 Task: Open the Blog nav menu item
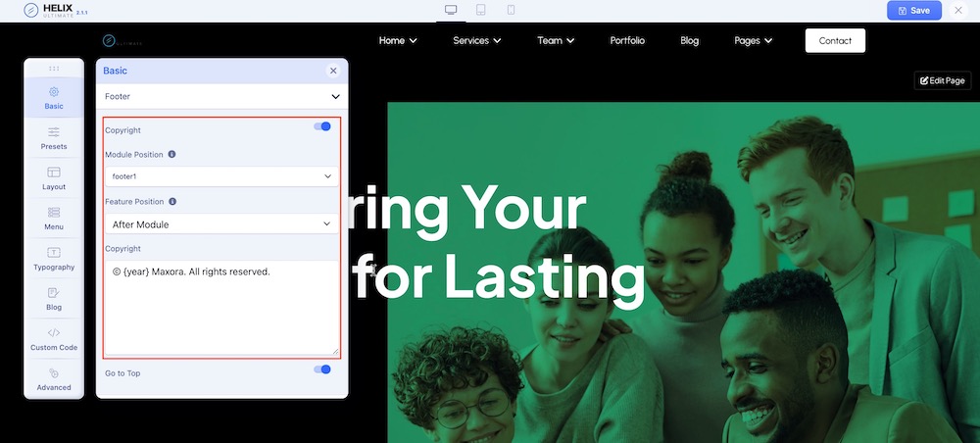(689, 40)
